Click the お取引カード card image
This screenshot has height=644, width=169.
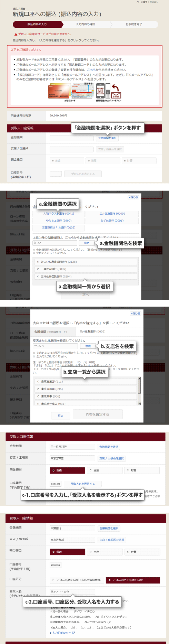[x=59, y=92]
